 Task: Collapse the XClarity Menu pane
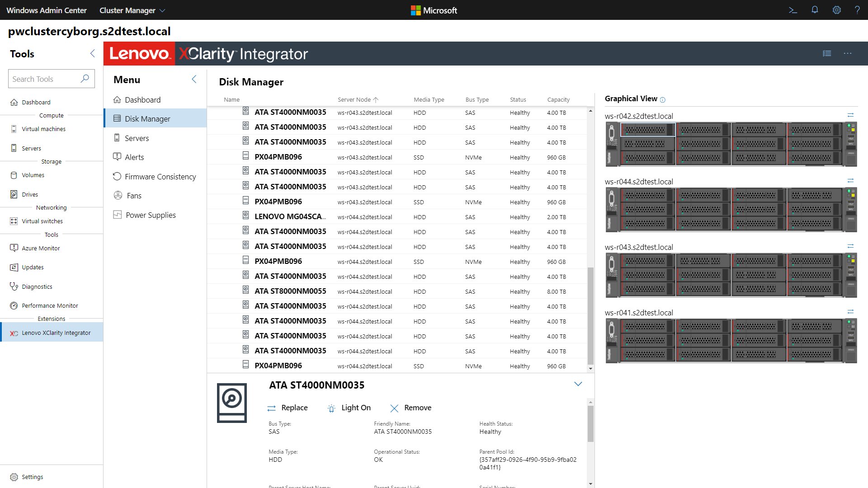[194, 79]
